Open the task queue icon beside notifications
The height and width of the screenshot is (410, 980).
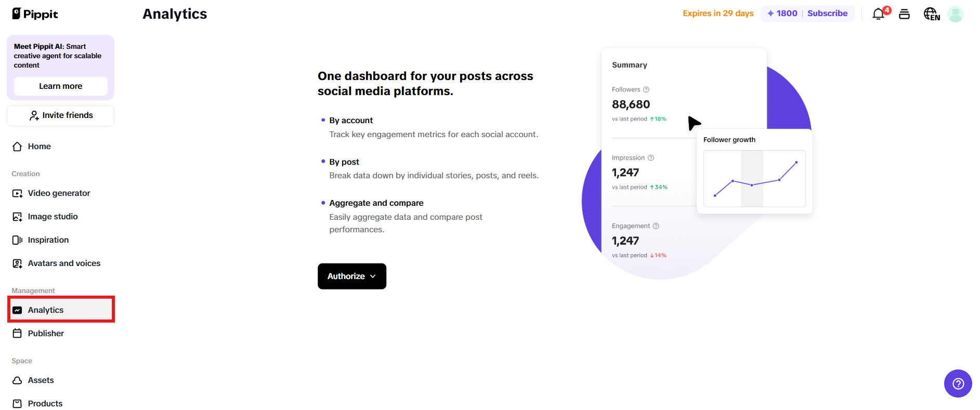pos(904,14)
